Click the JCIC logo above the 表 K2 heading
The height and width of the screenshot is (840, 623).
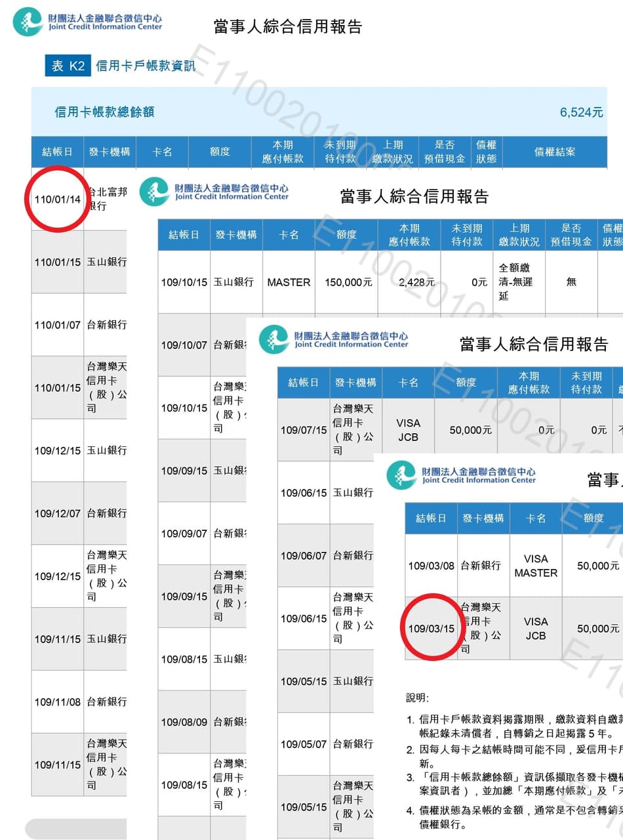pos(87,22)
